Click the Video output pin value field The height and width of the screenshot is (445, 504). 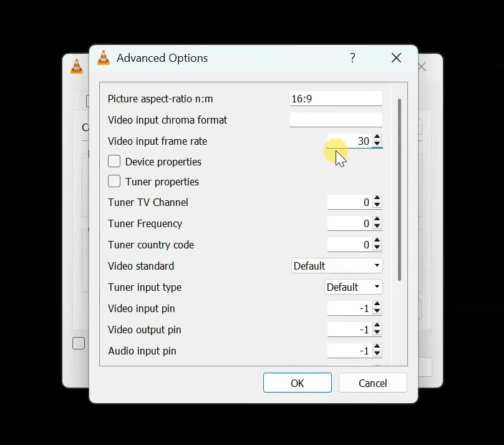click(x=350, y=330)
